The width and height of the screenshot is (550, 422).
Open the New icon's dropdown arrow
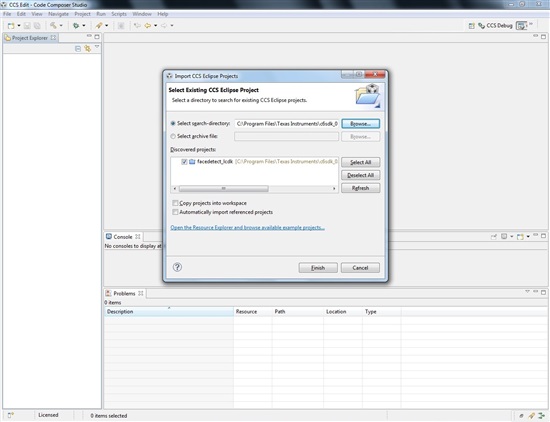click(19, 26)
